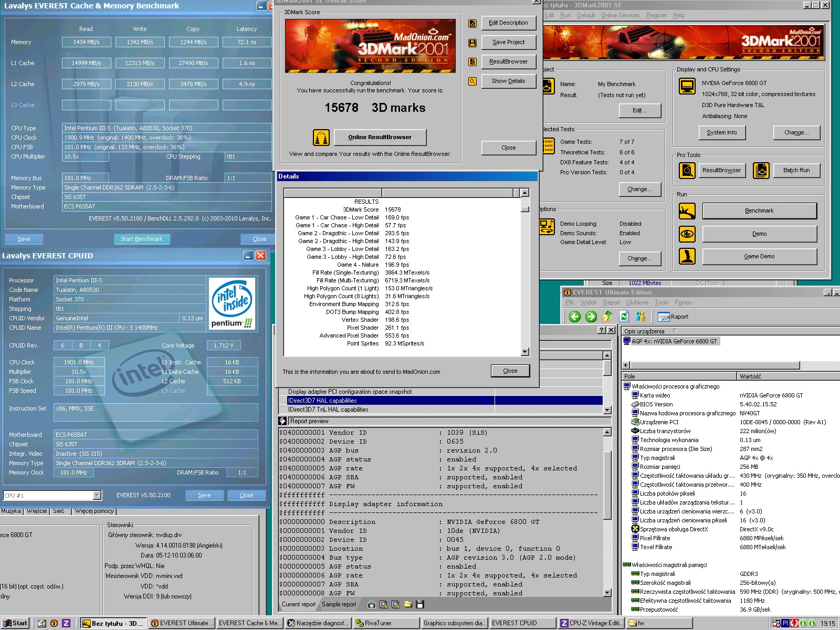Click the Opis urządzenia sort arrow
Viewport: 840px width, 630px height.
click(675, 331)
